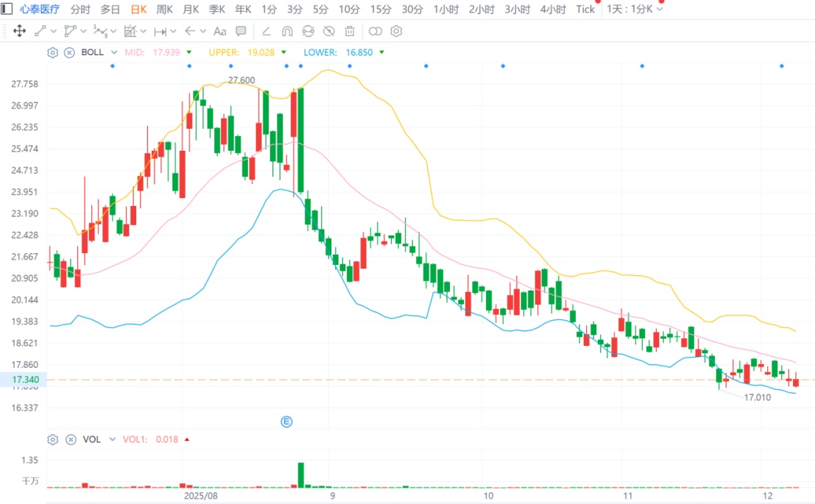
Task: Select the 分时 intraday tab
Action: (80, 9)
